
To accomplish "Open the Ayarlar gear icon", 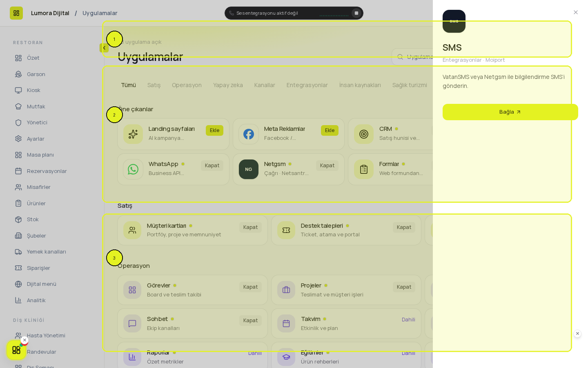I will coord(18,139).
